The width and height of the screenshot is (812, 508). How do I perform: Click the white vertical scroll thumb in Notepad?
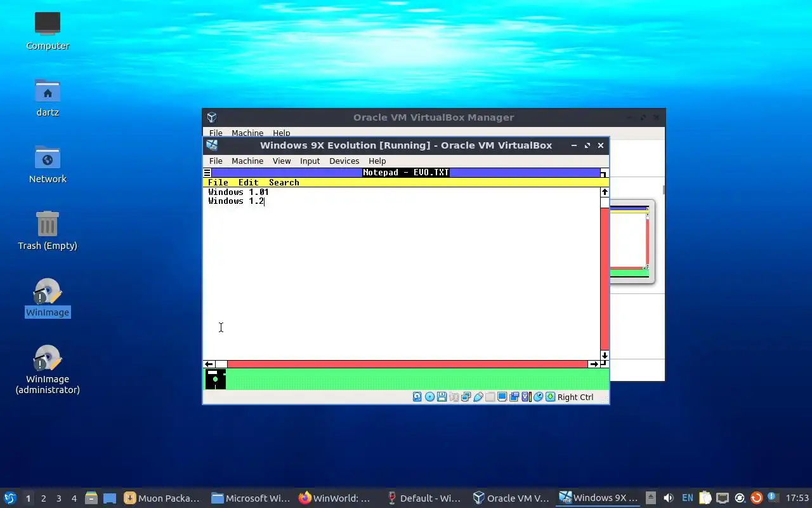[x=605, y=202]
